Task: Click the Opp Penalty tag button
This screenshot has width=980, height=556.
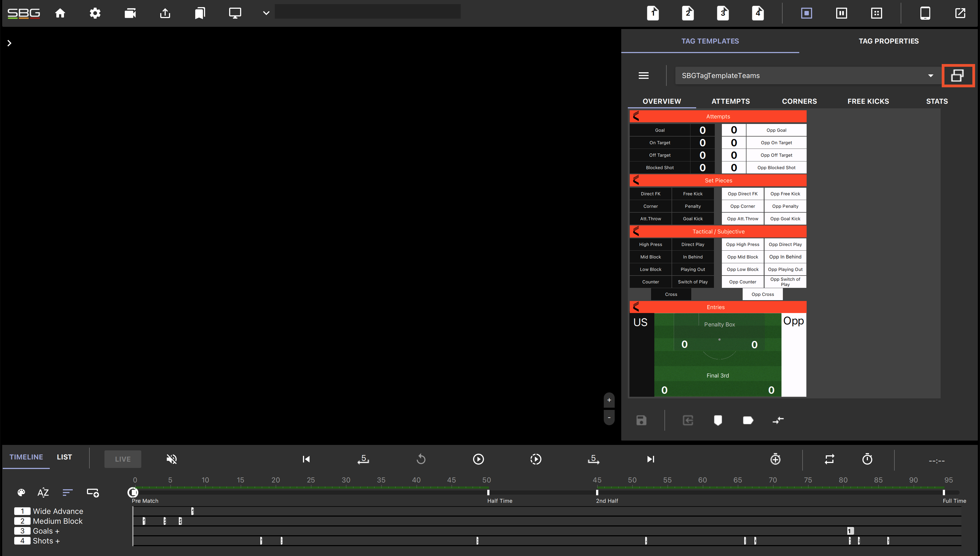Action: pos(785,206)
